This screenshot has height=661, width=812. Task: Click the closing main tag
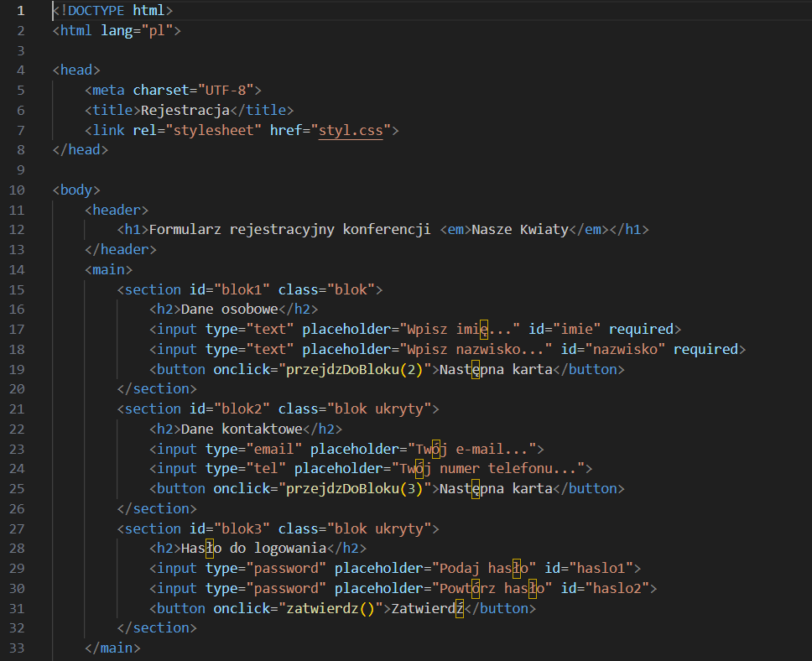[x=112, y=648]
